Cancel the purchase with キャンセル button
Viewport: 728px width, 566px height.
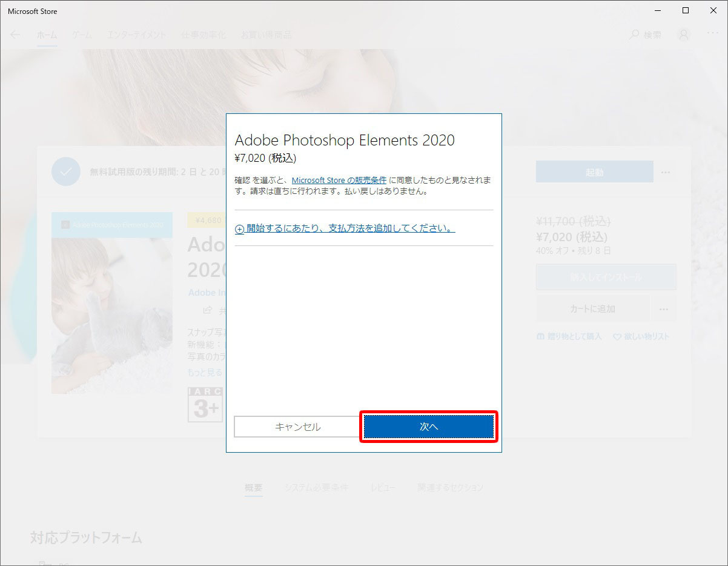click(x=297, y=427)
